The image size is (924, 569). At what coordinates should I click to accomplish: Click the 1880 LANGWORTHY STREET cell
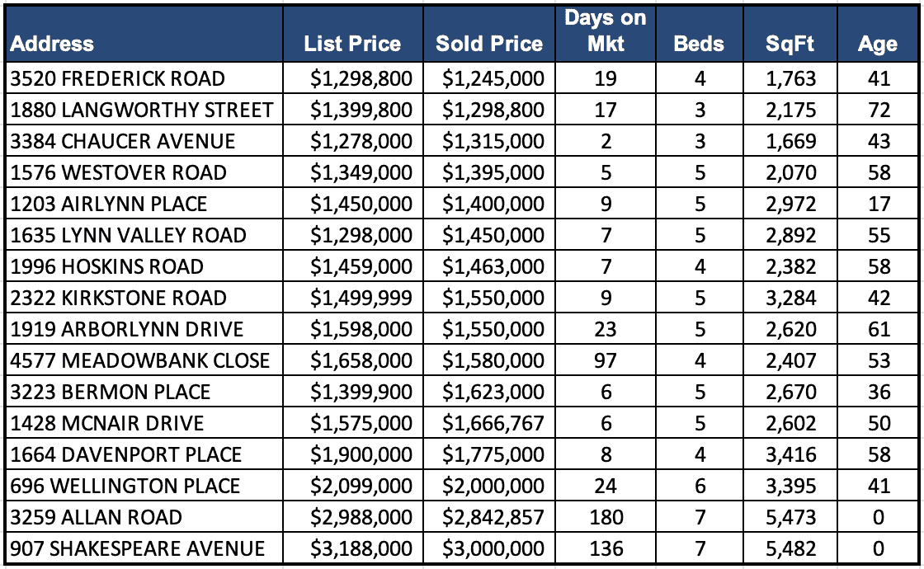[x=141, y=110]
